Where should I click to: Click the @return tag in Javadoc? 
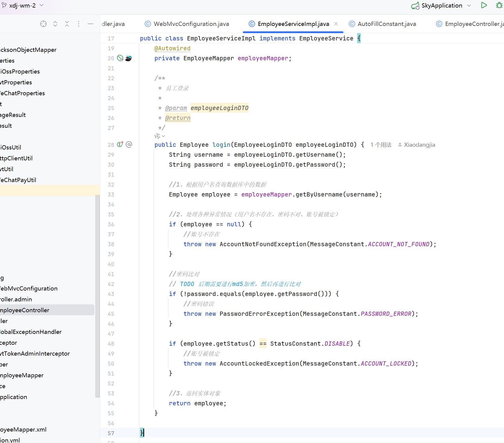[x=178, y=118]
